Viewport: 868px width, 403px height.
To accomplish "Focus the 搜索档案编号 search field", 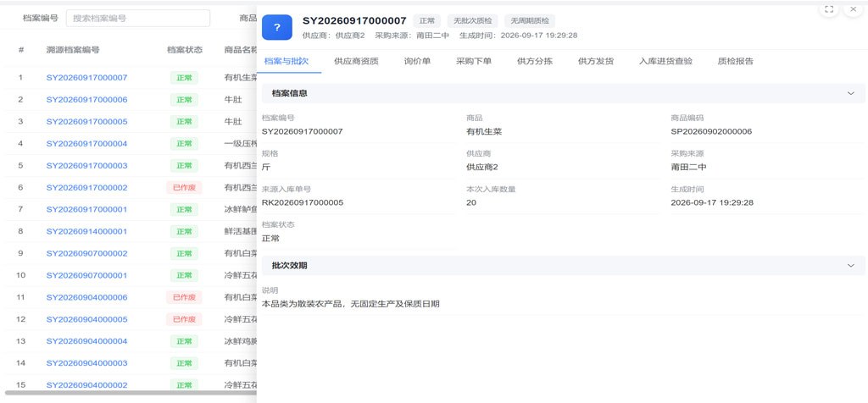I will (138, 19).
